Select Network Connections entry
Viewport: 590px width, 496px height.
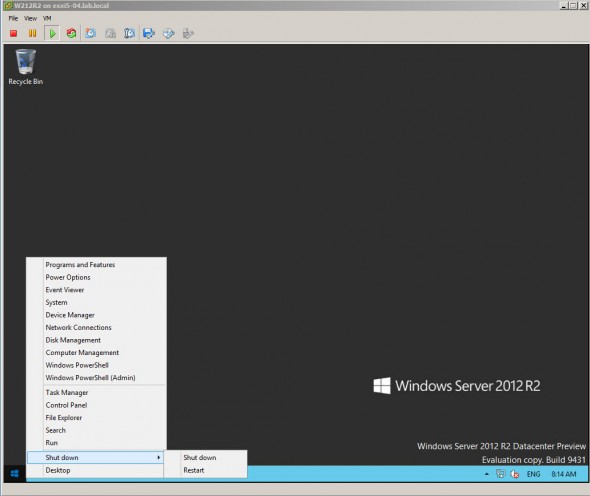click(96, 327)
